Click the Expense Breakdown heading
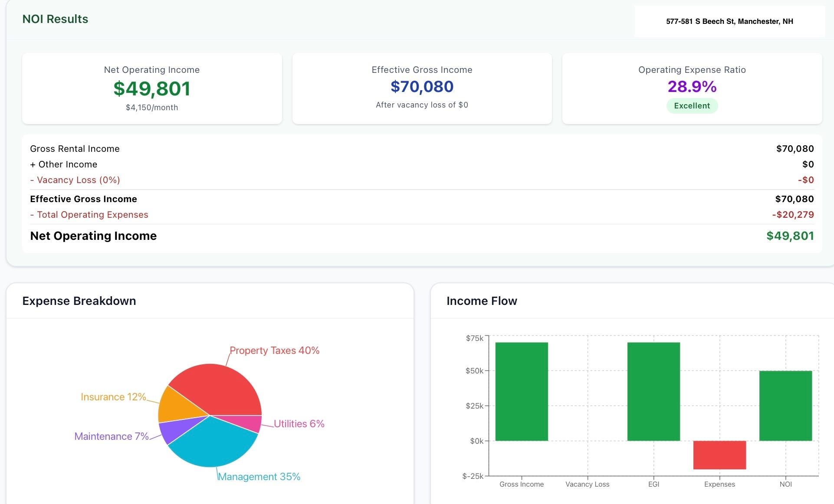Viewport: 834px width, 504px height. [x=79, y=301]
